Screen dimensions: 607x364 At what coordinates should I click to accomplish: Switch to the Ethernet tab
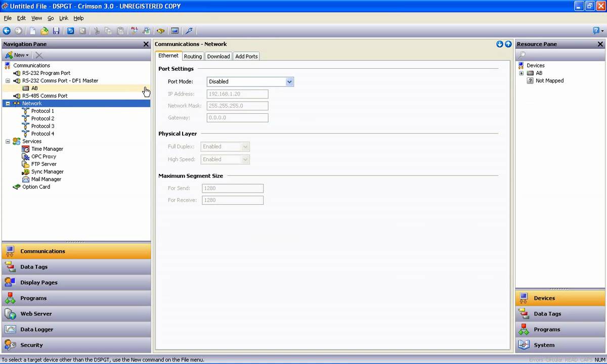click(168, 56)
